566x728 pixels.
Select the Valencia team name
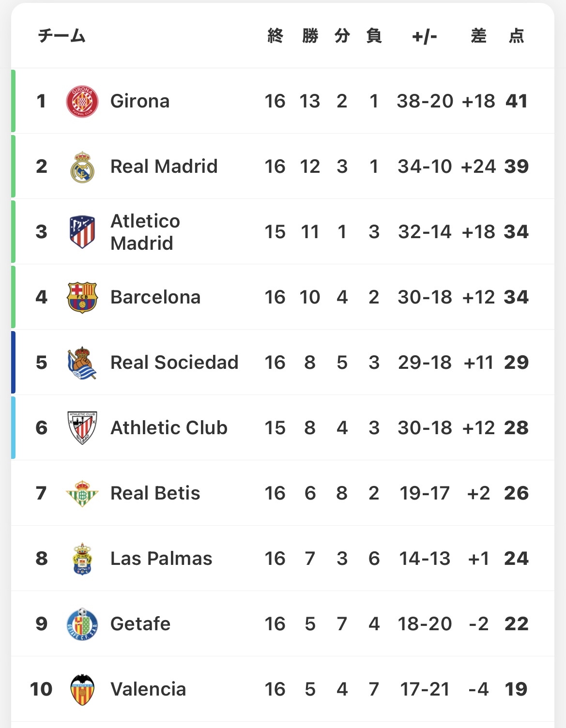(148, 689)
